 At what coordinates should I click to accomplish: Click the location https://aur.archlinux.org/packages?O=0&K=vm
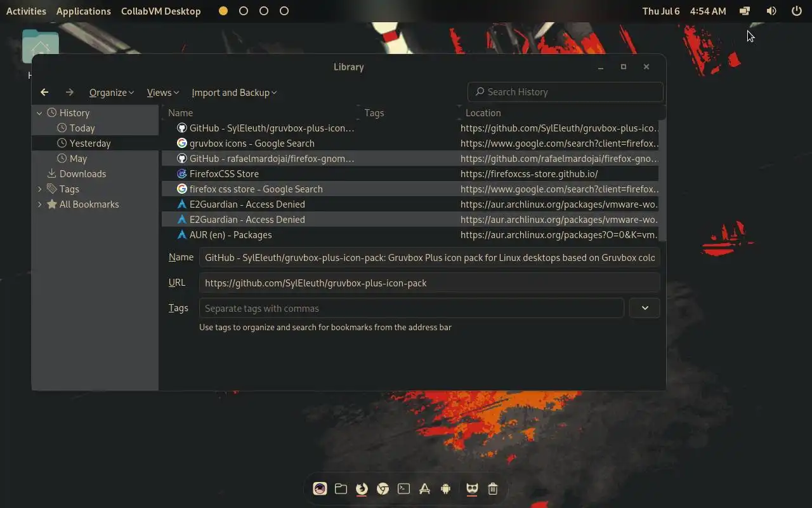(x=559, y=234)
